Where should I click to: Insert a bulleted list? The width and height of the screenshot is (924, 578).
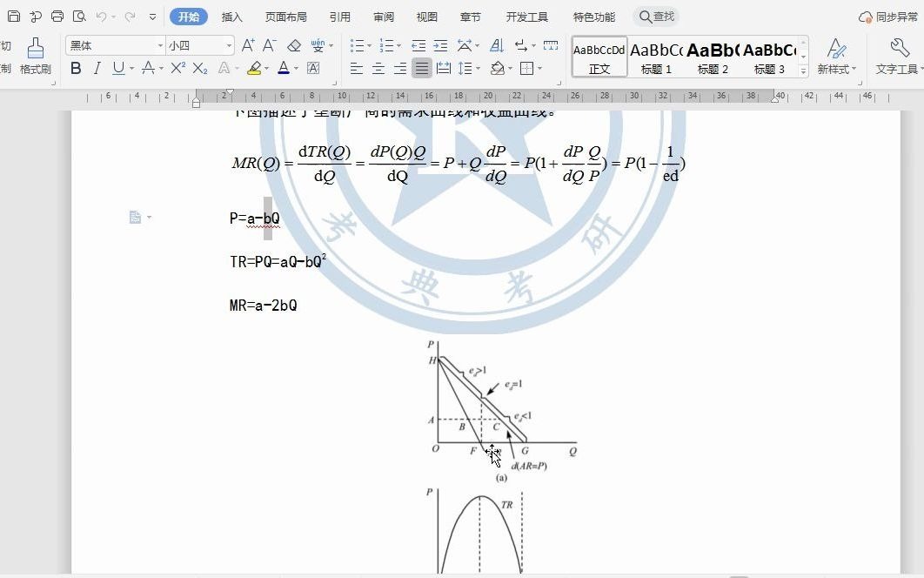pyautogui.click(x=359, y=45)
